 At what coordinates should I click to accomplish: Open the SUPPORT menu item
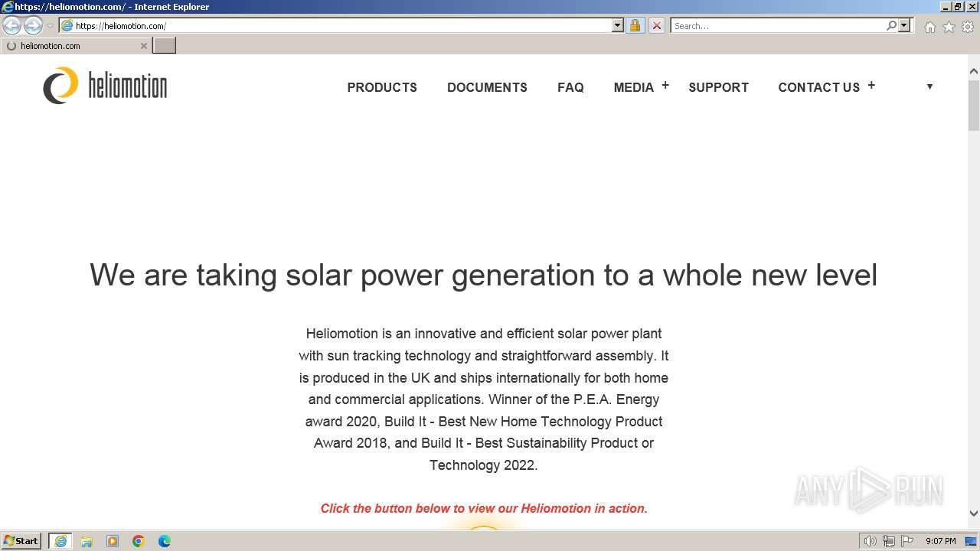718,87
